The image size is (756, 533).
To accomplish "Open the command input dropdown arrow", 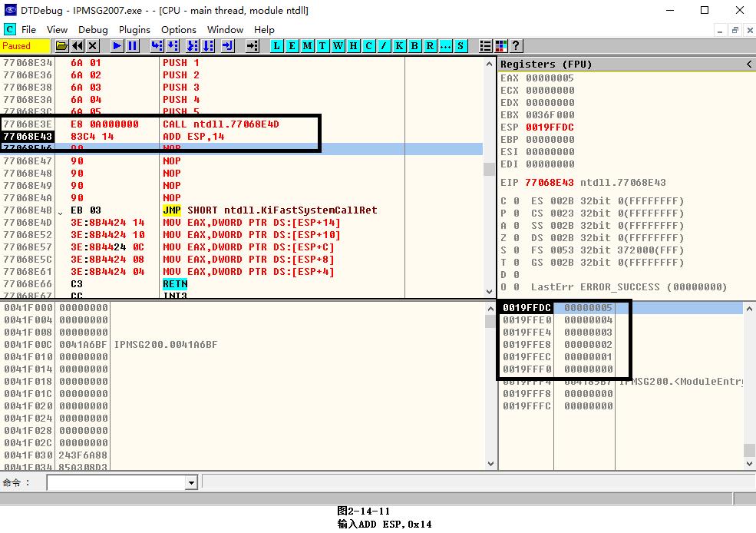I will coord(191,483).
